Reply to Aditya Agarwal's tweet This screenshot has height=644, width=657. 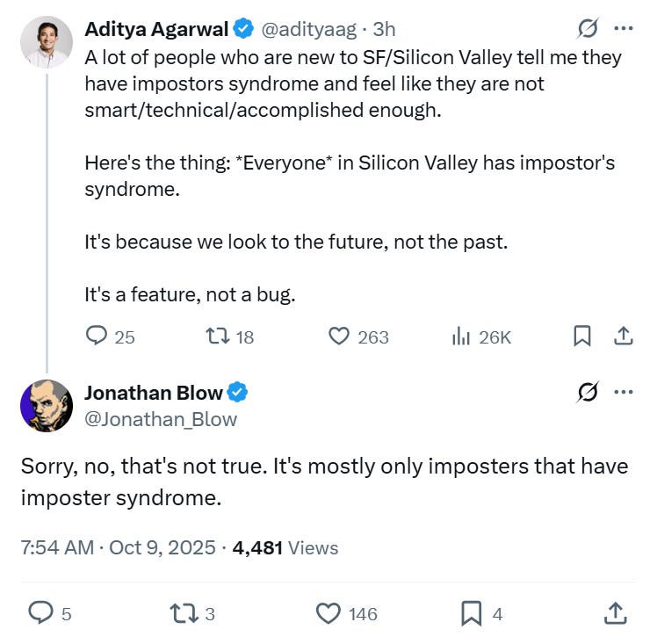tap(97, 336)
